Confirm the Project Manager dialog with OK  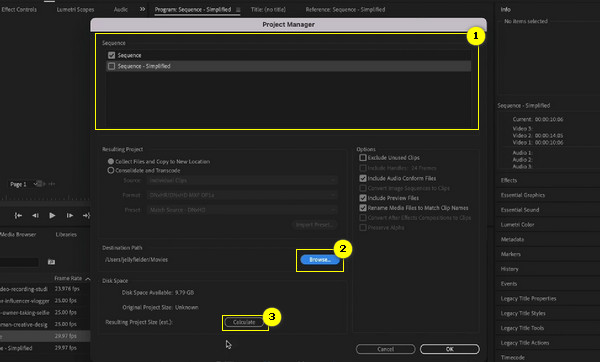(450, 349)
